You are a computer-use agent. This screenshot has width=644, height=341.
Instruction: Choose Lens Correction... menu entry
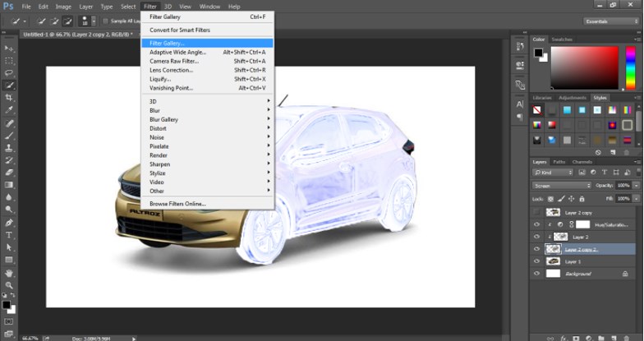pos(208,71)
